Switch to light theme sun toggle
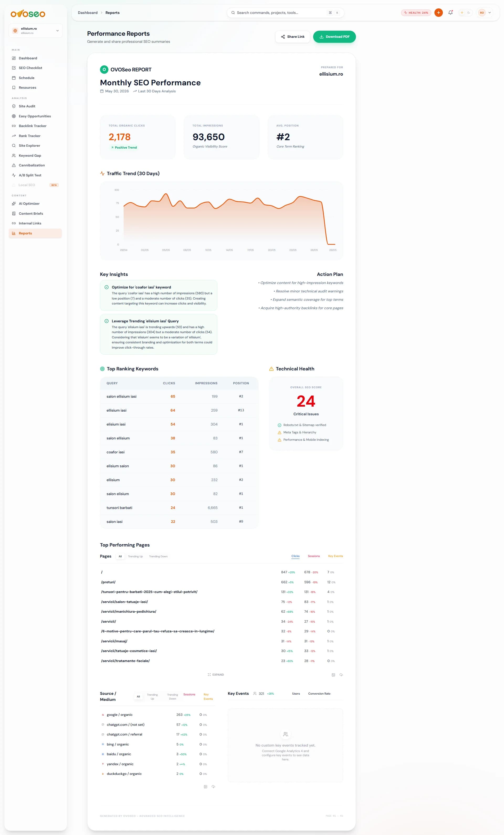This screenshot has height=835, width=504. point(462,13)
